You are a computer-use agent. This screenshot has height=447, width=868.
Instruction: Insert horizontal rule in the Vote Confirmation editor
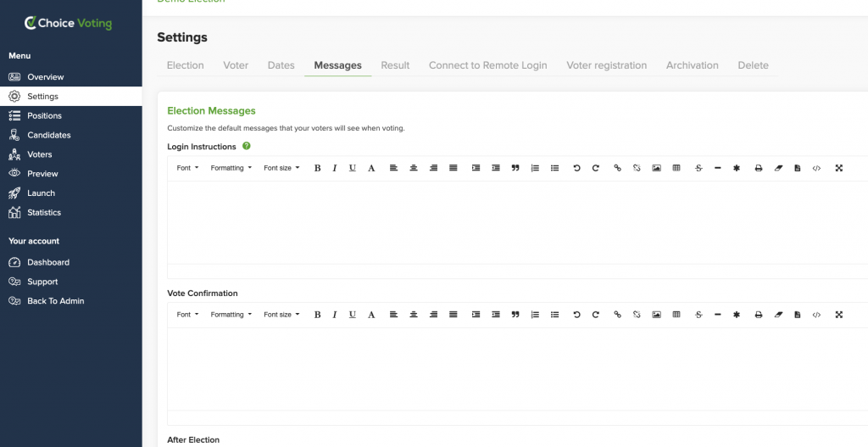717,315
